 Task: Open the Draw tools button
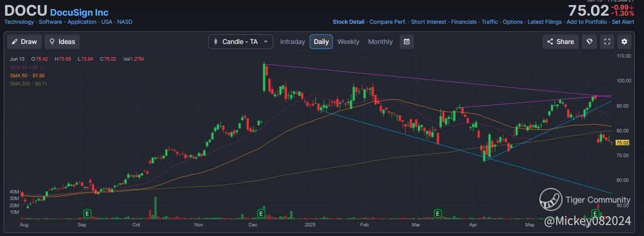point(24,41)
